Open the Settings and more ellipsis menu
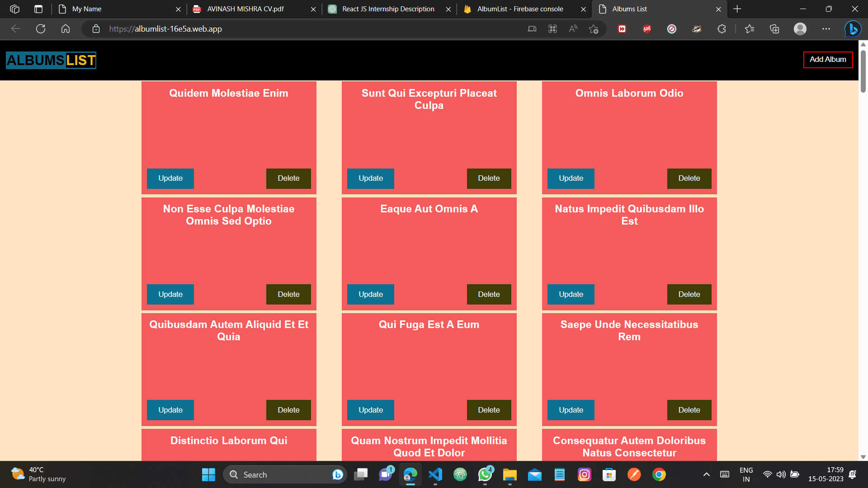 (x=826, y=29)
